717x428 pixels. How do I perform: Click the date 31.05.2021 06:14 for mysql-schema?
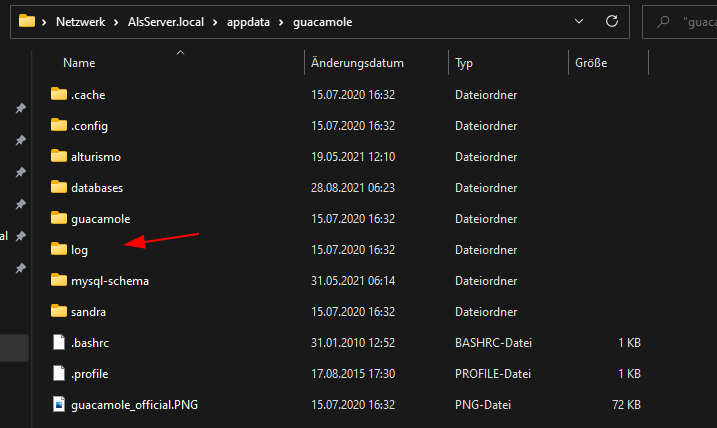point(353,281)
